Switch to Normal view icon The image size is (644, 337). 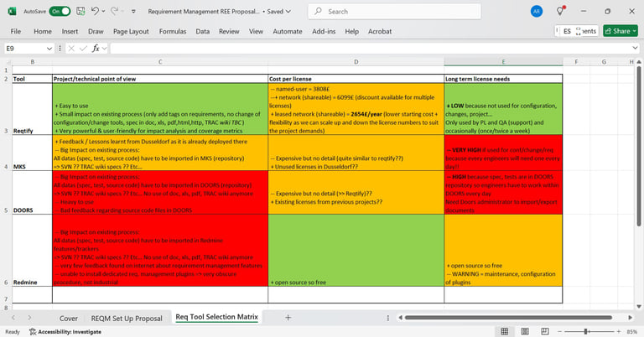(x=505, y=331)
